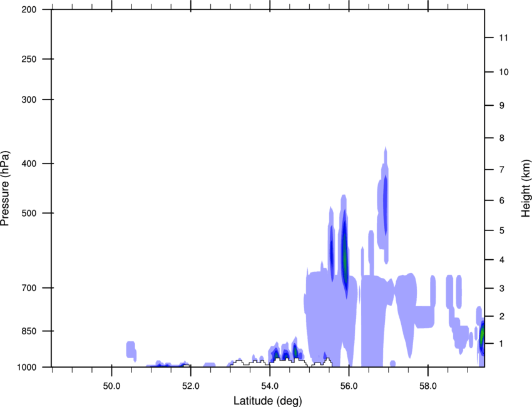Click height tick label 10
The width and height of the screenshot is (532, 407).
click(504, 72)
